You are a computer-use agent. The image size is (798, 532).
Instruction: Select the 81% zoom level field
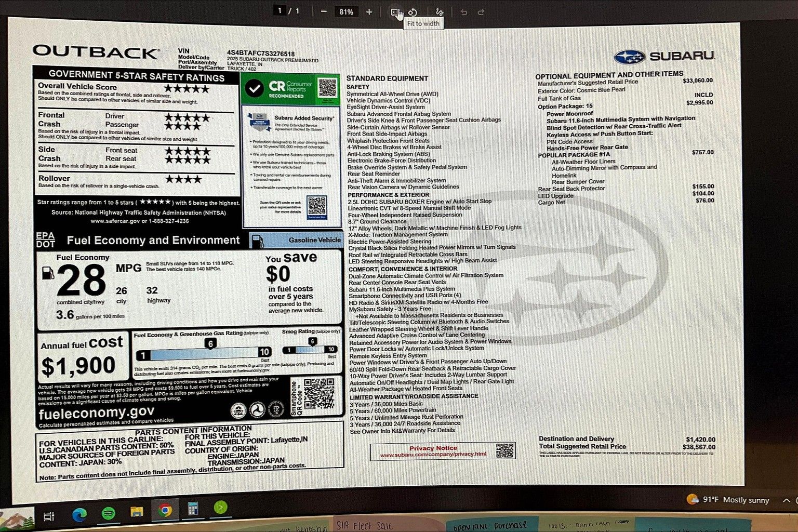pyautogui.click(x=346, y=11)
